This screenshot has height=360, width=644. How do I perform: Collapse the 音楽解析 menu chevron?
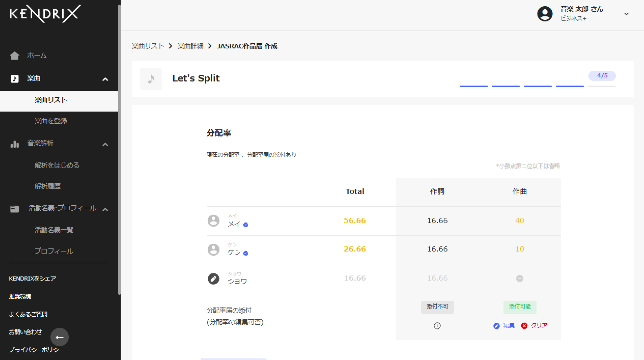[x=105, y=145]
